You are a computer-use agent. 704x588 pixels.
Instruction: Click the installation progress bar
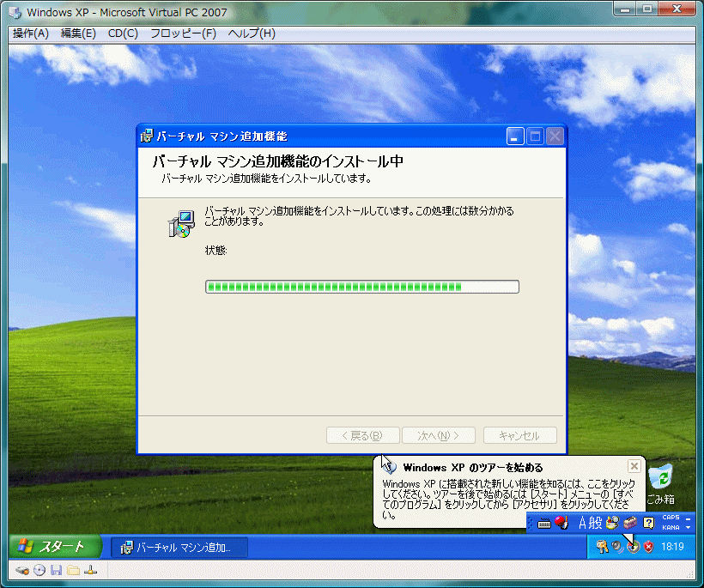362,287
